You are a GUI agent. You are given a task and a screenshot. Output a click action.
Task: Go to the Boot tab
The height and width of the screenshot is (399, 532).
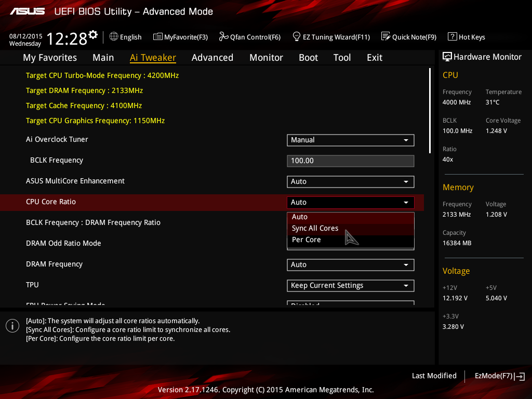(308, 58)
